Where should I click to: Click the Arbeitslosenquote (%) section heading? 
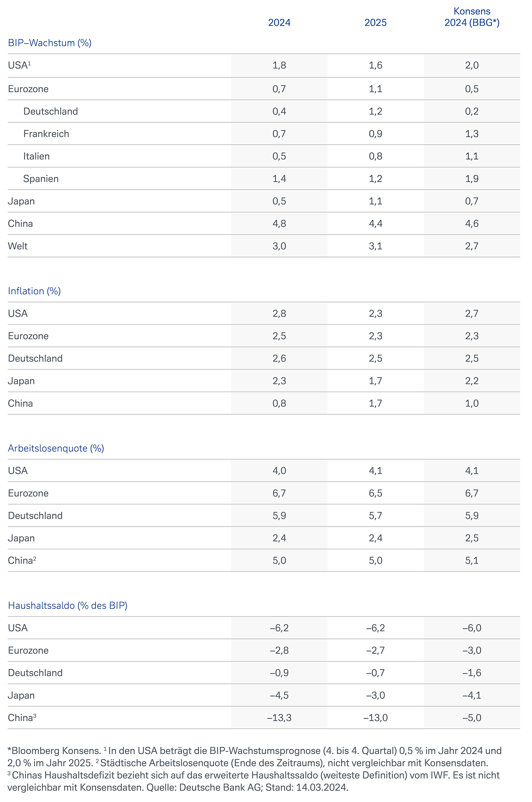56,449
